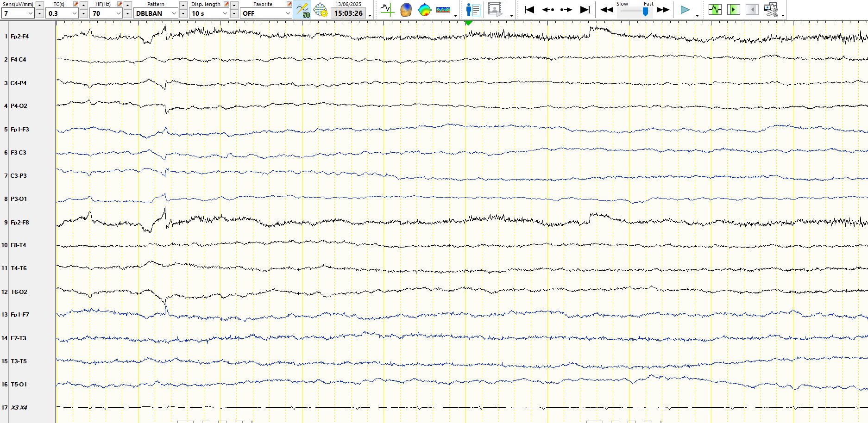Expand the clip tools overflow arrow
The image size is (868, 423).
(x=783, y=16)
